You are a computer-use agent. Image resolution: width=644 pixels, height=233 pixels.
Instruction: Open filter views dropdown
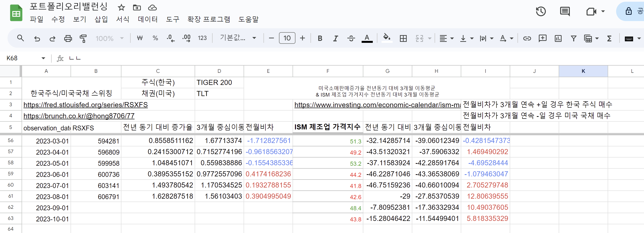click(x=591, y=38)
